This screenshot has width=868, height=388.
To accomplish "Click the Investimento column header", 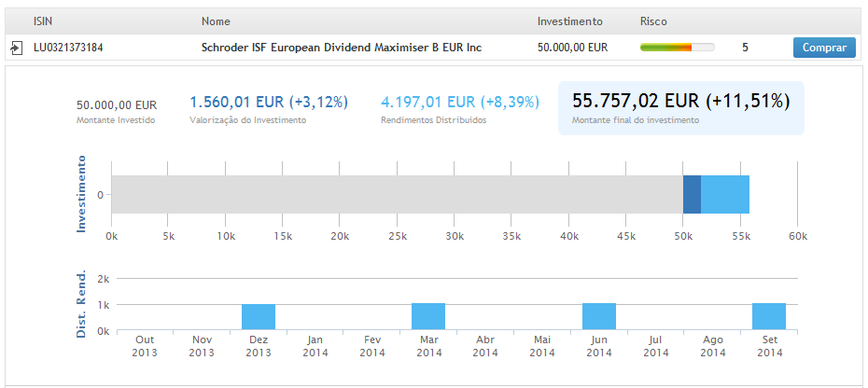I will pyautogui.click(x=569, y=21).
